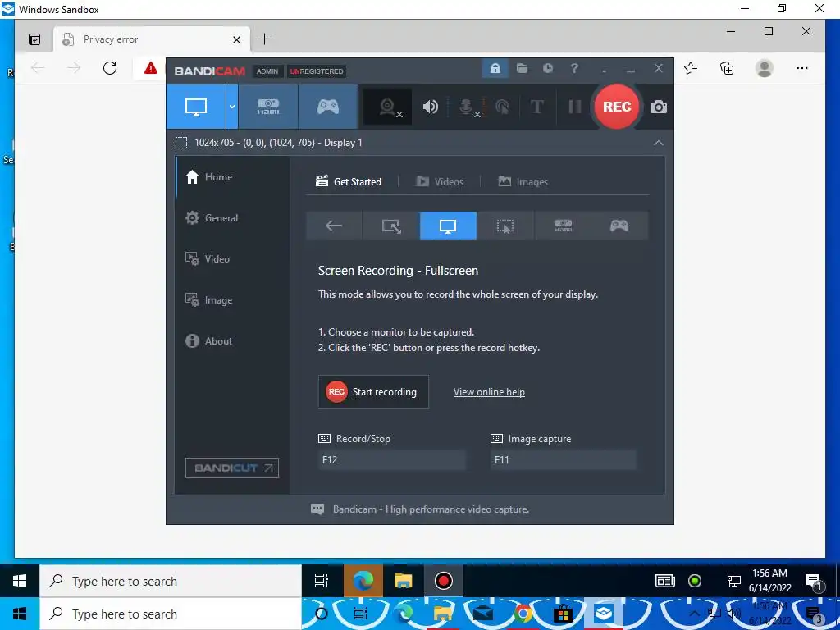The width and height of the screenshot is (840, 630).
Task: Click the BANDICUT button
Action: [x=232, y=468]
